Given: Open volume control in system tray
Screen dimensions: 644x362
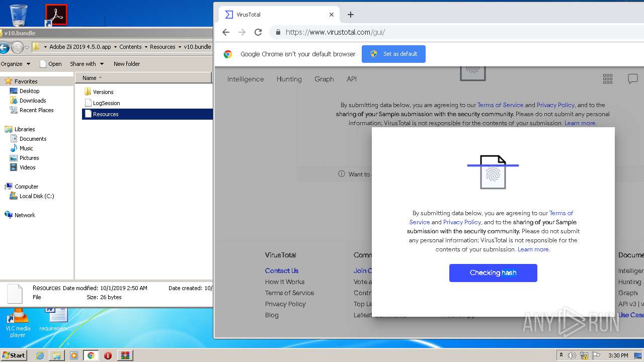Looking at the screenshot, I should pos(572,355).
